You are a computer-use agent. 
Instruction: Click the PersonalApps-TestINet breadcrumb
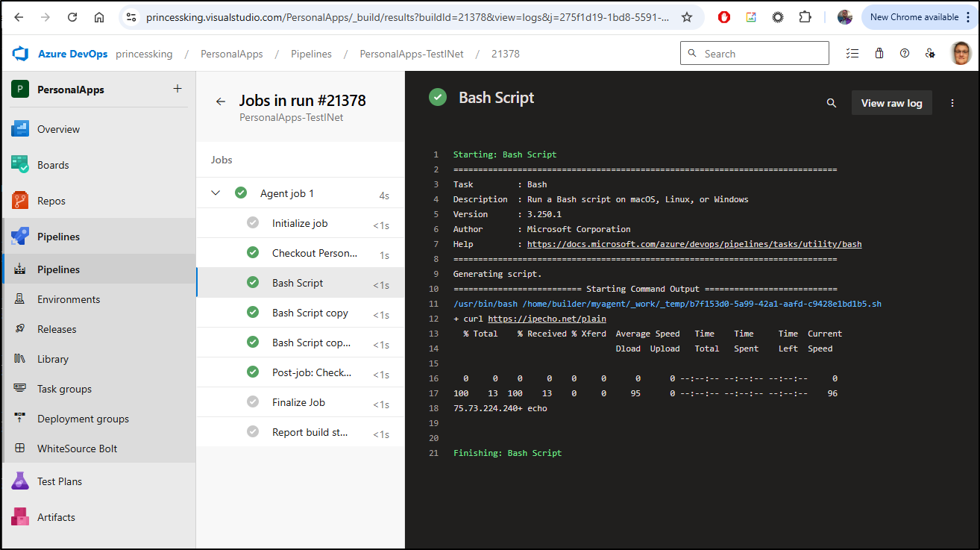point(412,54)
